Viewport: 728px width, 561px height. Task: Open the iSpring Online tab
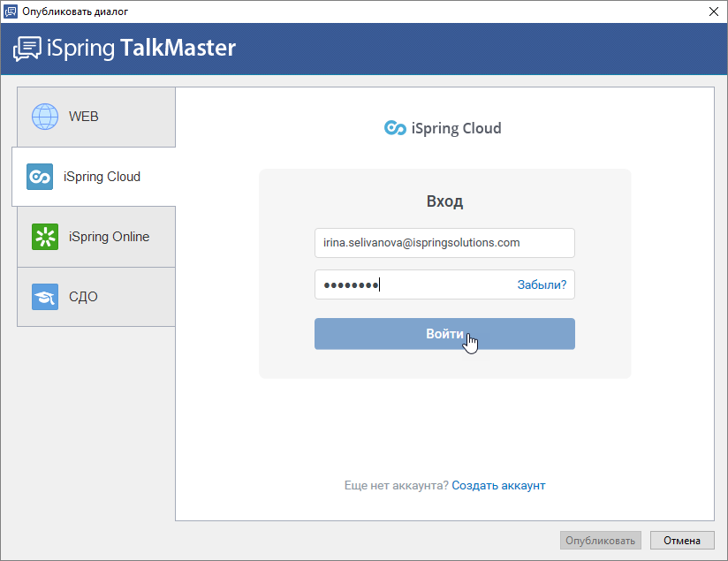[x=96, y=237]
